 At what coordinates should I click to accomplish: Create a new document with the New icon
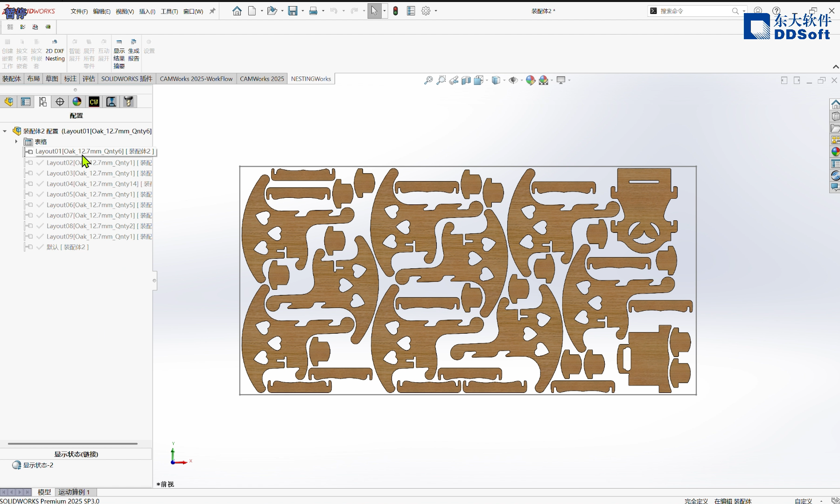[x=252, y=11]
